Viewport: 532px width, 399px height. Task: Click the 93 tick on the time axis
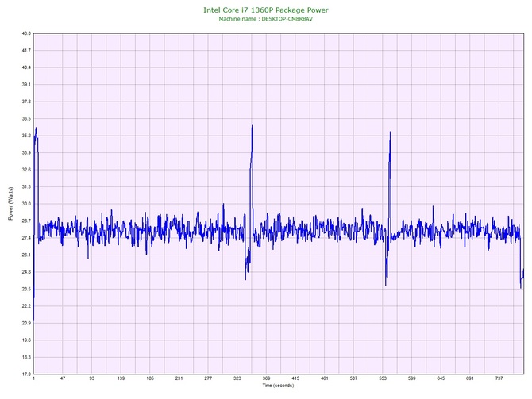point(92,378)
